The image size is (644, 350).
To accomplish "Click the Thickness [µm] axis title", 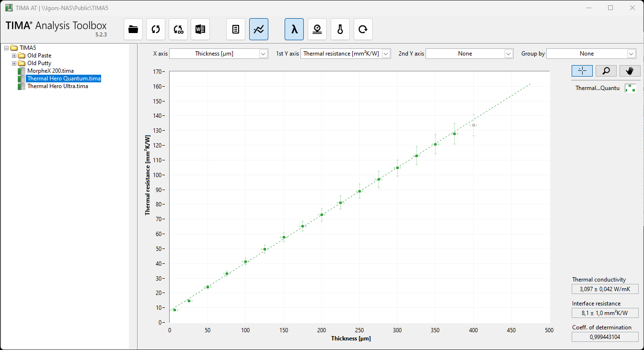I will (x=351, y=339).
